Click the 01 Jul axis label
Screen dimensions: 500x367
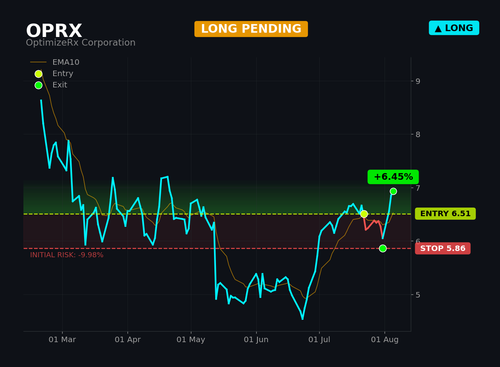[319, 340]
